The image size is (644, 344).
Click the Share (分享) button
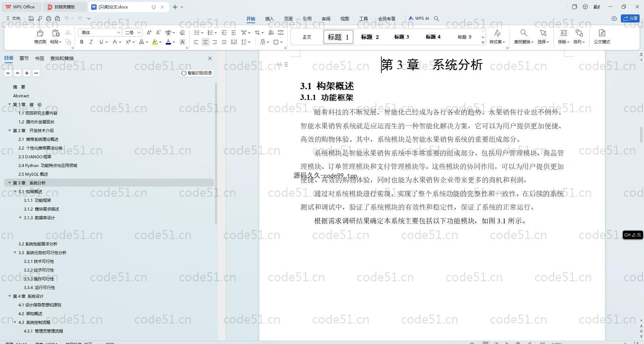point(630,18)
